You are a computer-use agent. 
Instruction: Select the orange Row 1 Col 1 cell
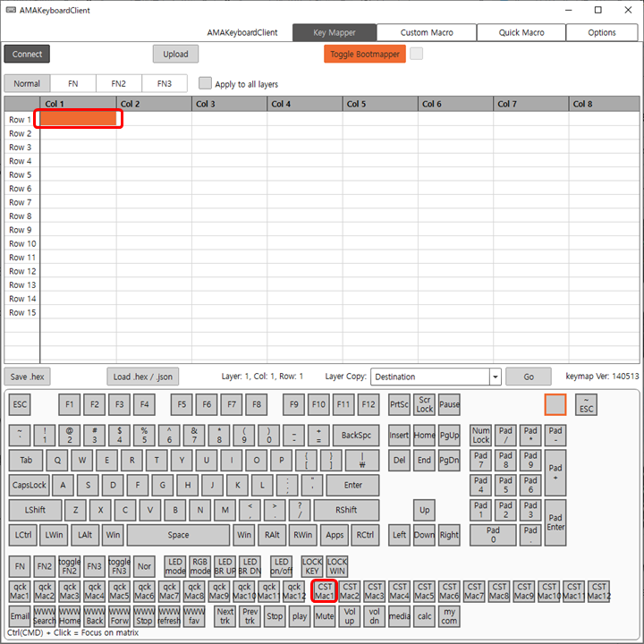point(78,119)
